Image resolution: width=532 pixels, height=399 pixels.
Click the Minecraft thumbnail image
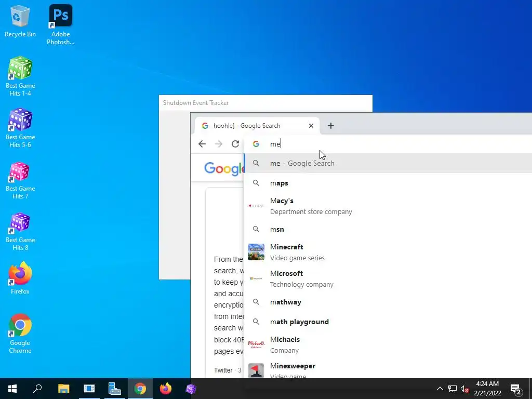pyautogui.click(x=256, y=252)
